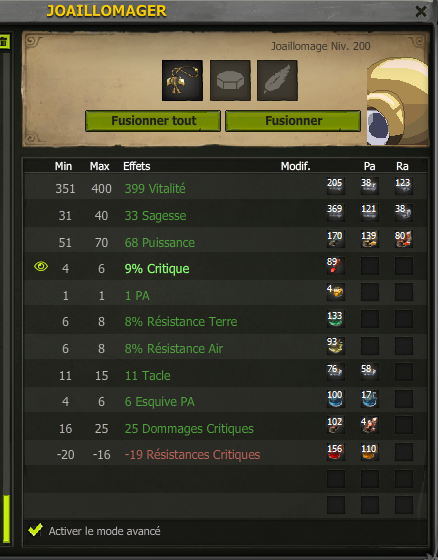The height and width of the screenshot is (560, 438).
Task: Click the Fusionner tout button
Action: point(153,121)
